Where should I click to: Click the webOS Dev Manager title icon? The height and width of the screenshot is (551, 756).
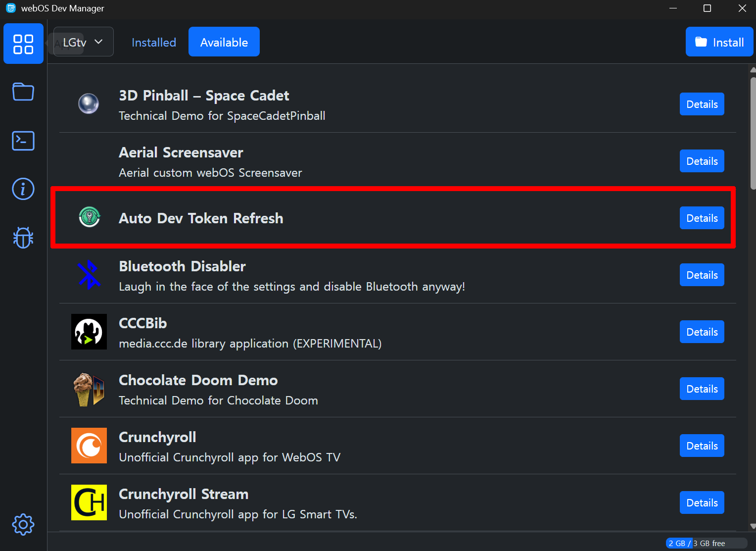pos(10,8)
